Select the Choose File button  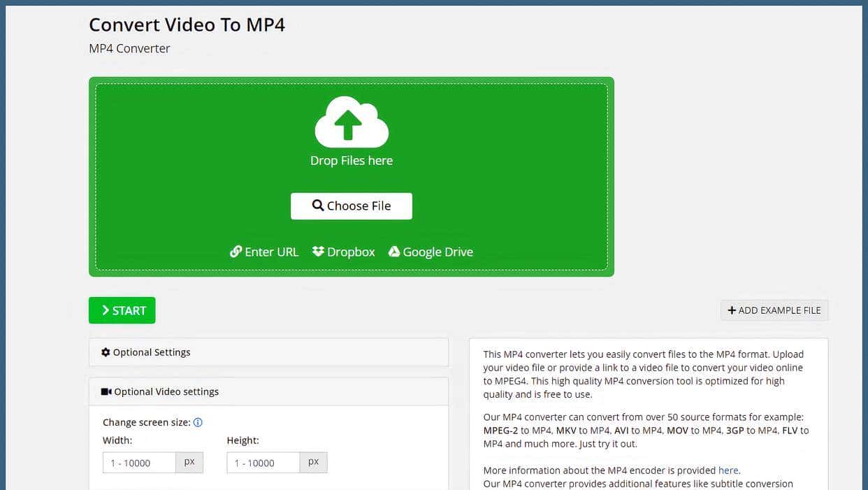click(x=351, y=206)
